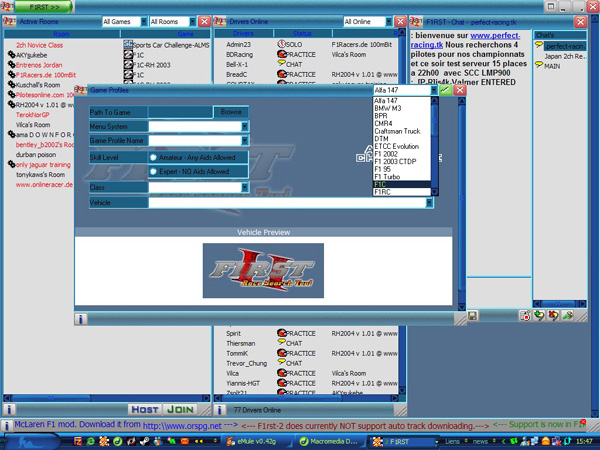The height and width of the screenshot is (450, 600).
Task: Open the Macromedia D... taskbar button
Action: (x=331, y=441)
